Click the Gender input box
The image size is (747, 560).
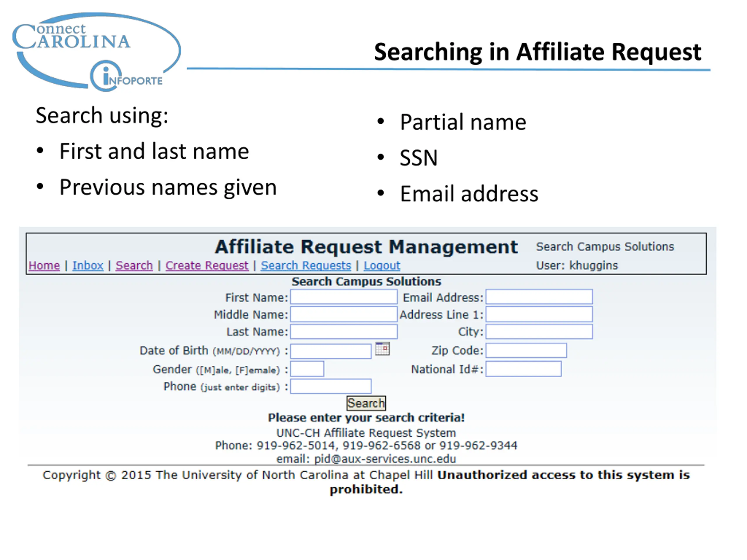point(307,369)
